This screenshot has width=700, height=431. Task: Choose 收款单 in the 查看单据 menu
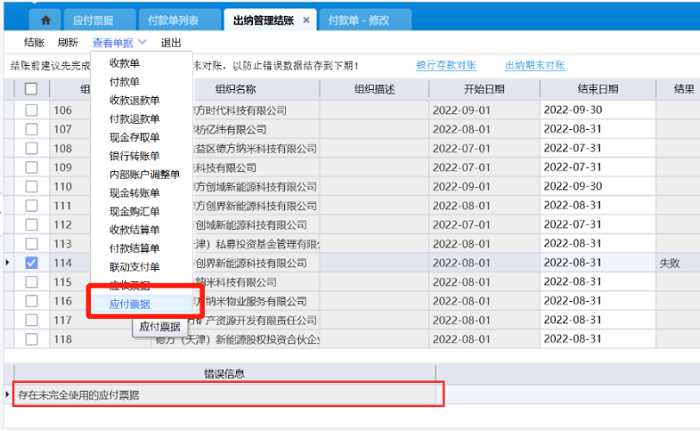124,63
